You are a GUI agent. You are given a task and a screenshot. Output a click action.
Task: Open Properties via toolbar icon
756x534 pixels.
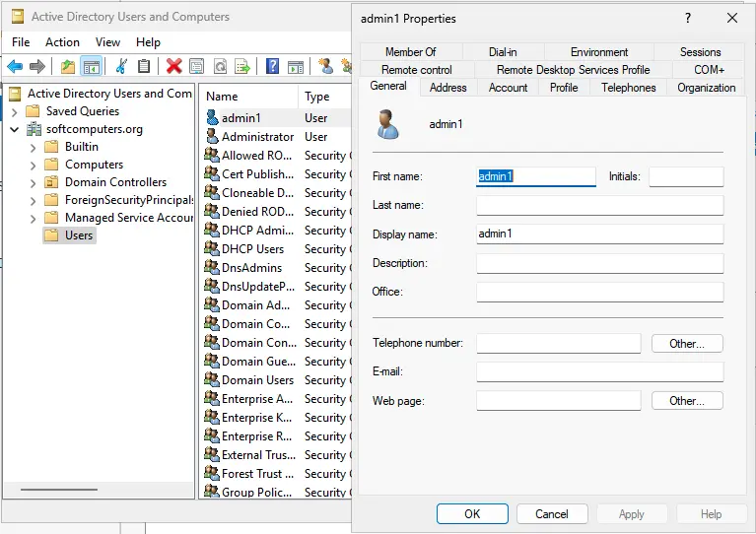tap(197, 66)
